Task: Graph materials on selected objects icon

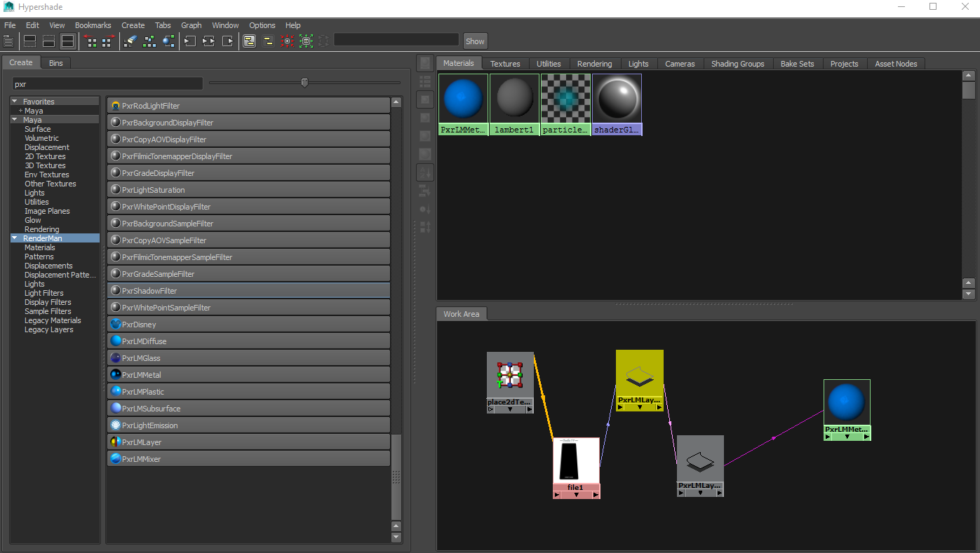Action: click(168, 41)
